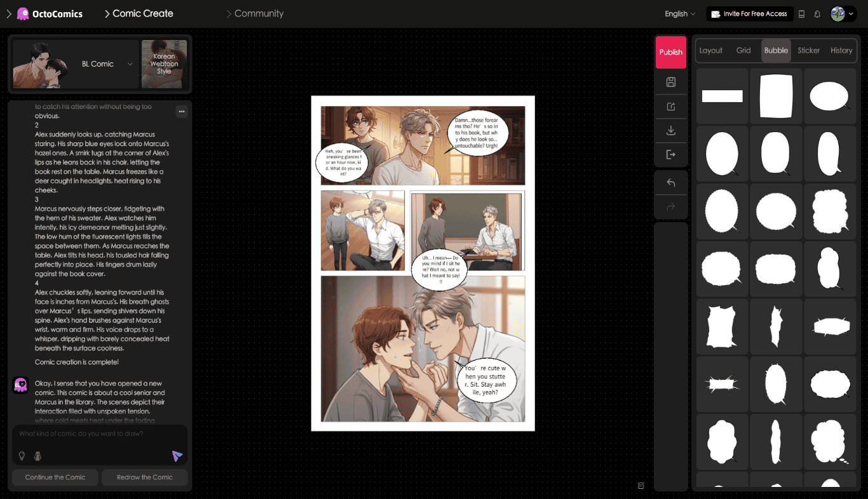Click Redraw the Comic
The width and height of the screenshot is (868, 499).
[145, 477]
